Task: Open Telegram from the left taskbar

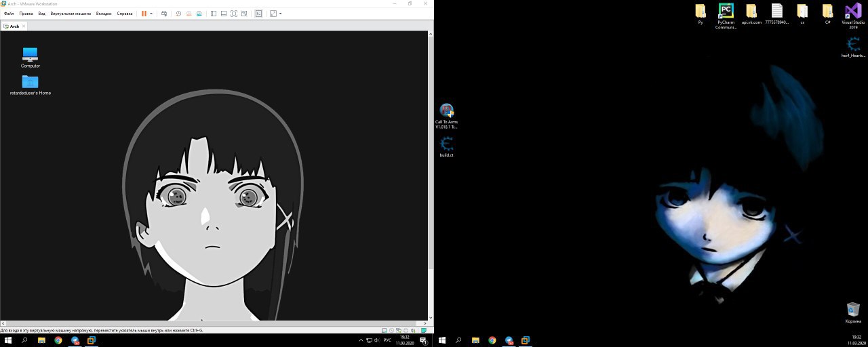Action: tap(75, 340)
